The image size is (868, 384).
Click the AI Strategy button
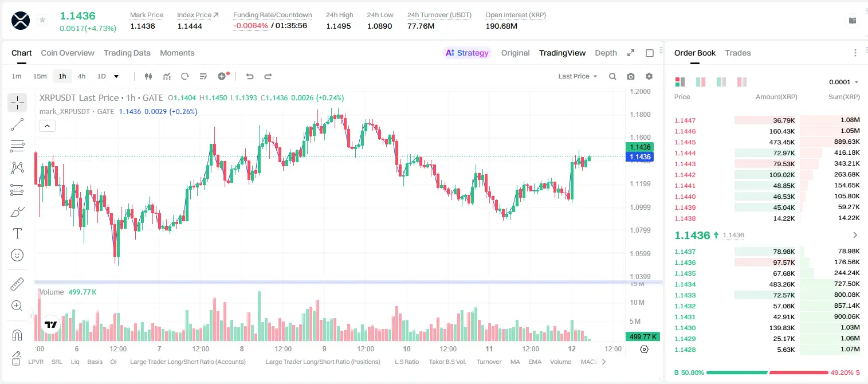click(x=468, y=53)
